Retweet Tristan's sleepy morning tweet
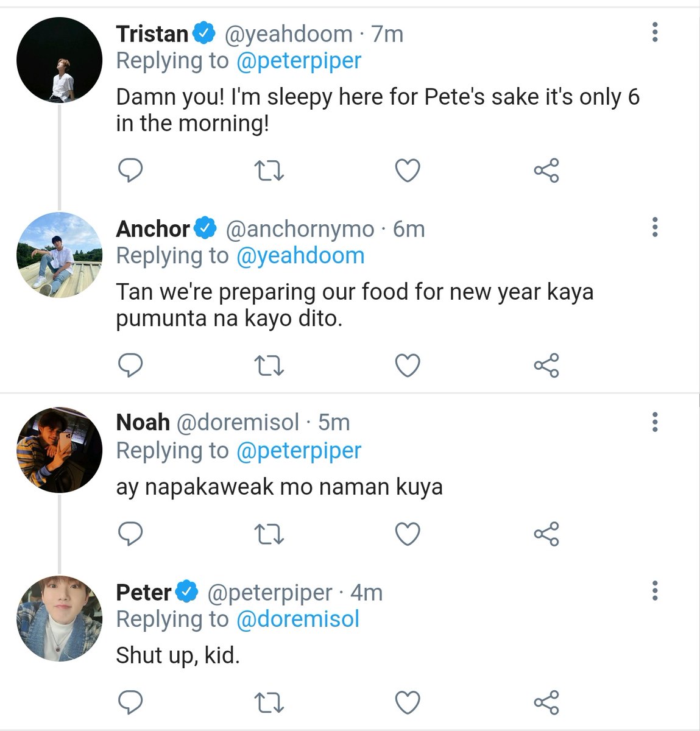 [x=269, y=171]
